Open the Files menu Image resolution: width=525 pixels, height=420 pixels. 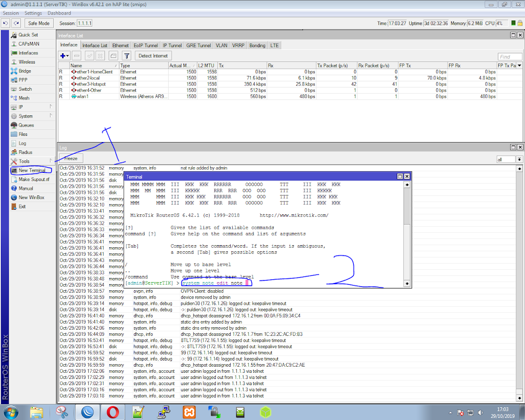coord(23,134)
